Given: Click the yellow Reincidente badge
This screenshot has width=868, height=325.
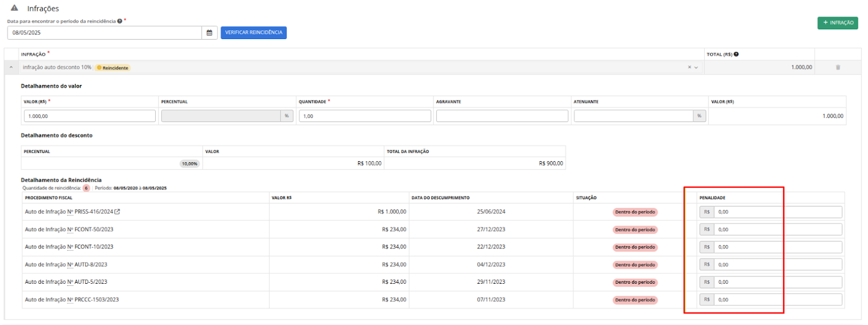Looking at the screenshot, I should click(x=113, y=68).
